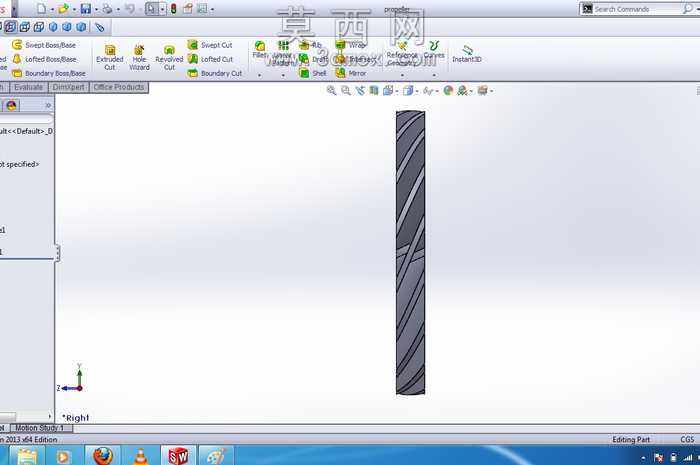Click the Mirror tool

351,73
